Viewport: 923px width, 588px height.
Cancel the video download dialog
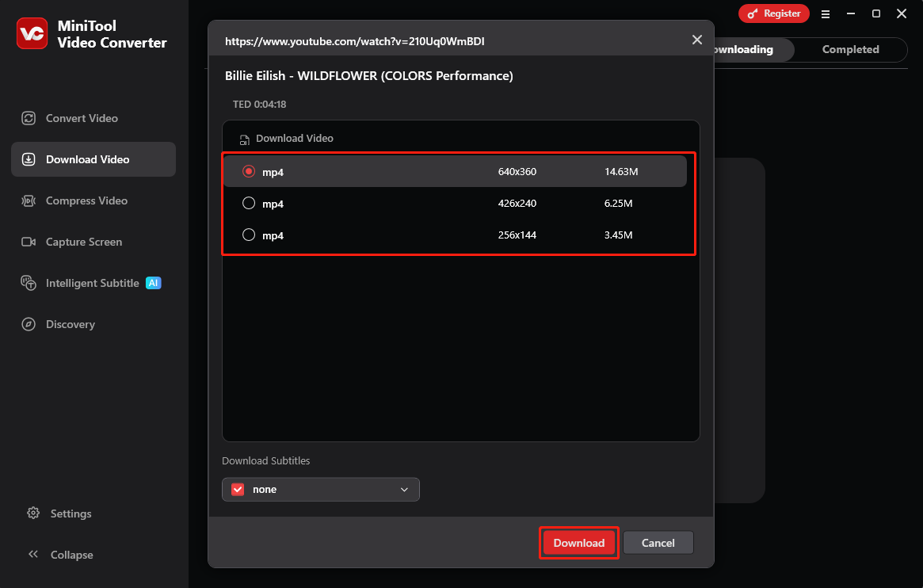click(x=658, y=543)
